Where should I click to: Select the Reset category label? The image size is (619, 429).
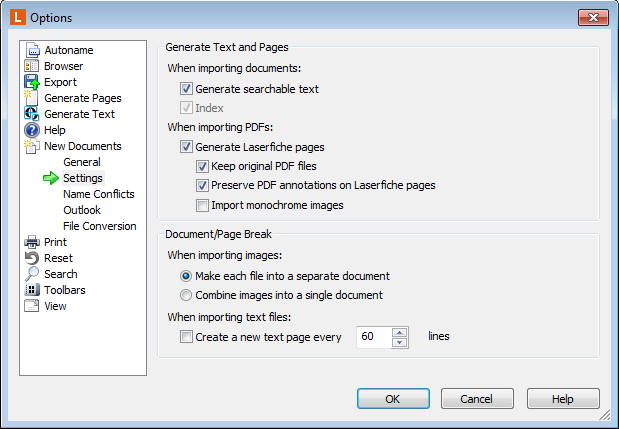pos(58,258)
